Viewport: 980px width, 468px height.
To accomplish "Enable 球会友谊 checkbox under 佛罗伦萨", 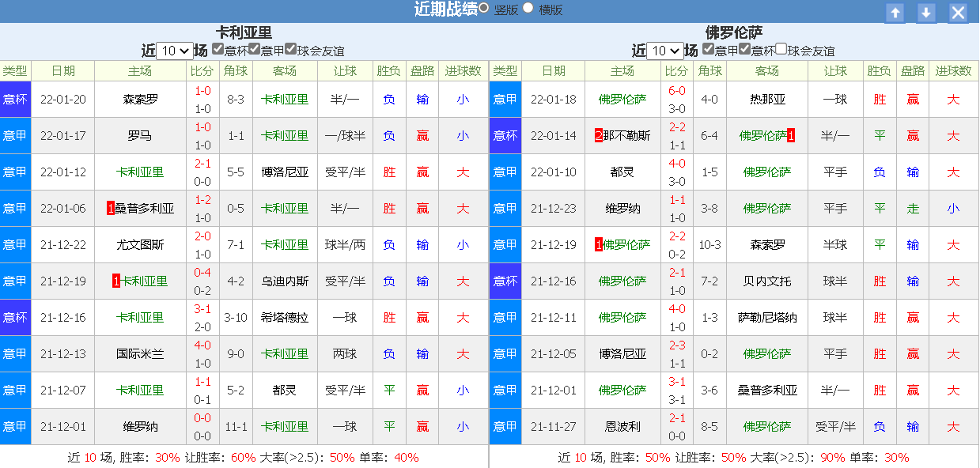I will coord(781,49).
